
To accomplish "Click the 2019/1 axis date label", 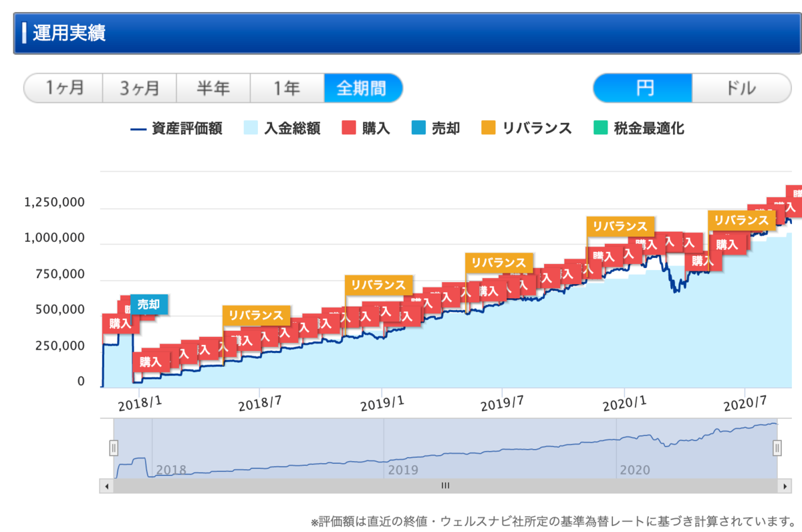I will pyautogui.click(x=383, y=404).
